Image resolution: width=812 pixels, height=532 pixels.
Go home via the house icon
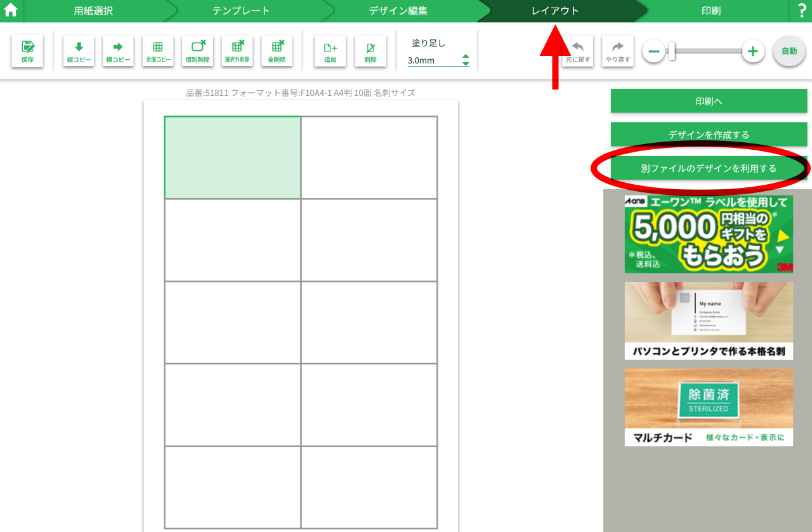click(11, 11)
